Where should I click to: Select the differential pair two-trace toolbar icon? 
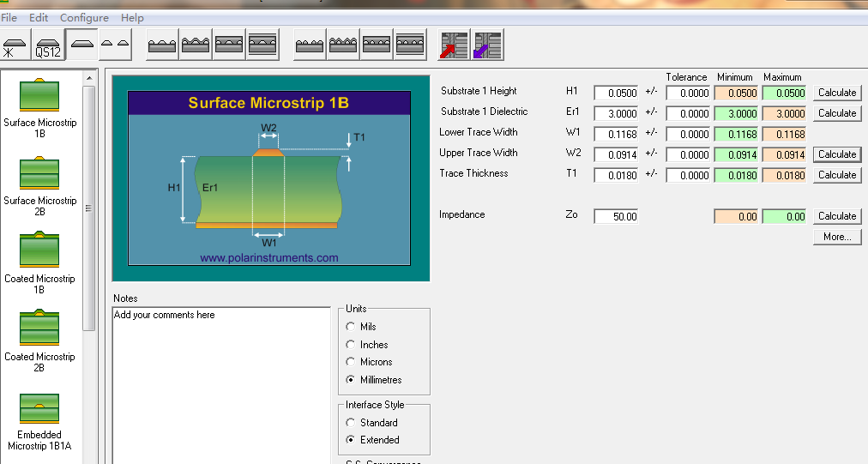[x=115, y=45]
